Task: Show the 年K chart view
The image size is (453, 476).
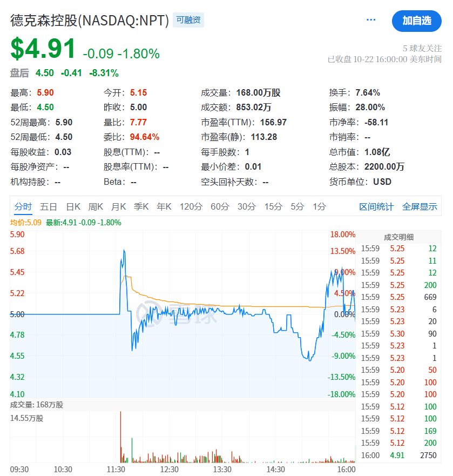Action: pyautogui.click(x=164, y=206)
